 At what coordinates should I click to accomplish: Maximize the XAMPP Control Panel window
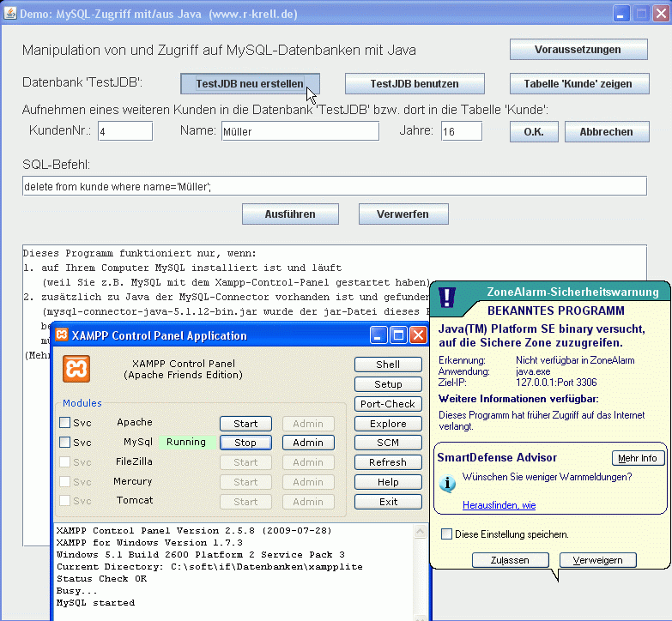[398, 335]
